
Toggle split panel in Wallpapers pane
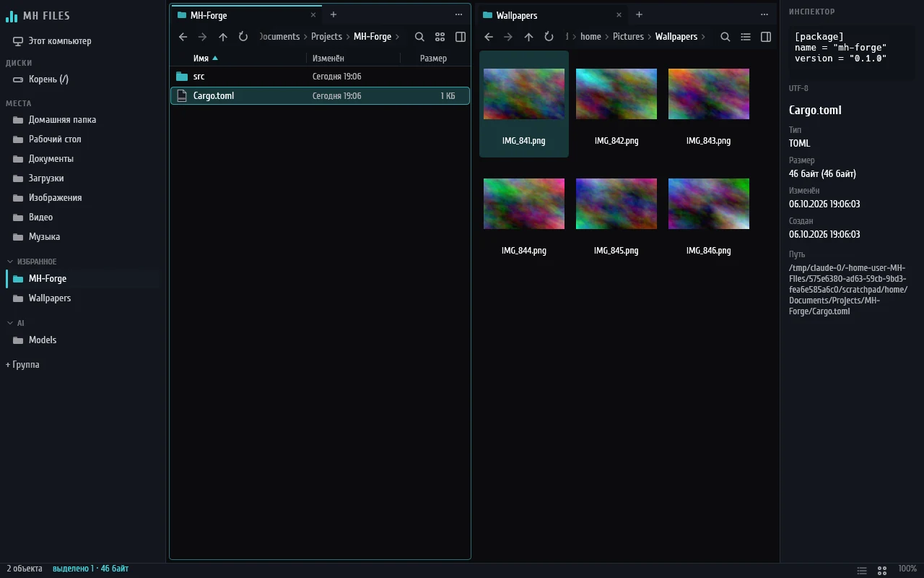click(766, 37)
